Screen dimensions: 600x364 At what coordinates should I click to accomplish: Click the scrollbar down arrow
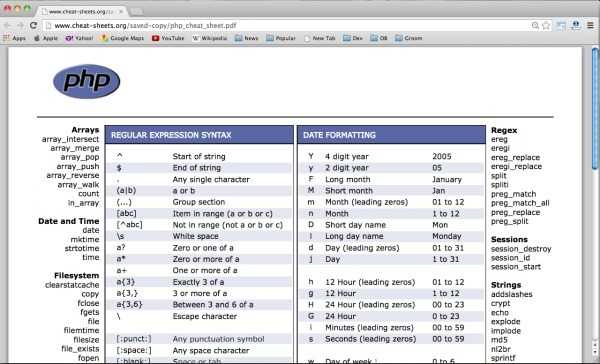click(x=595, y=353)
